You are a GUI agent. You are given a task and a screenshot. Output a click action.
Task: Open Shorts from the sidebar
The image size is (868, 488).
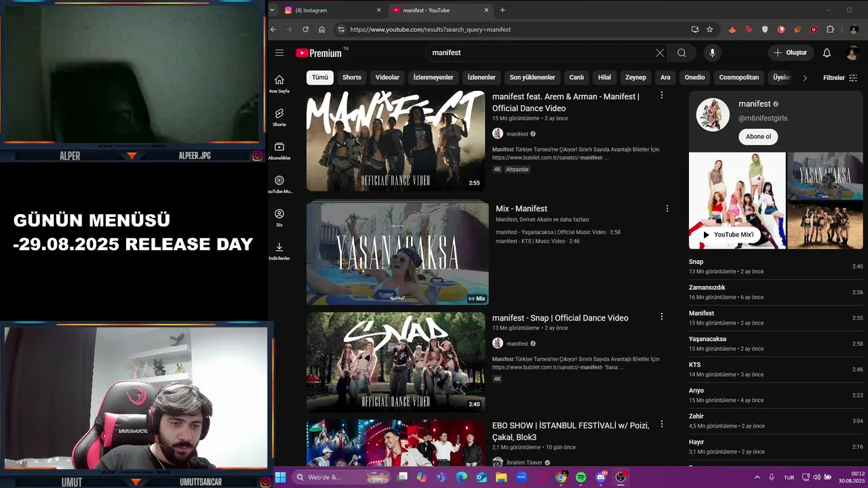(x=279, y=117)
